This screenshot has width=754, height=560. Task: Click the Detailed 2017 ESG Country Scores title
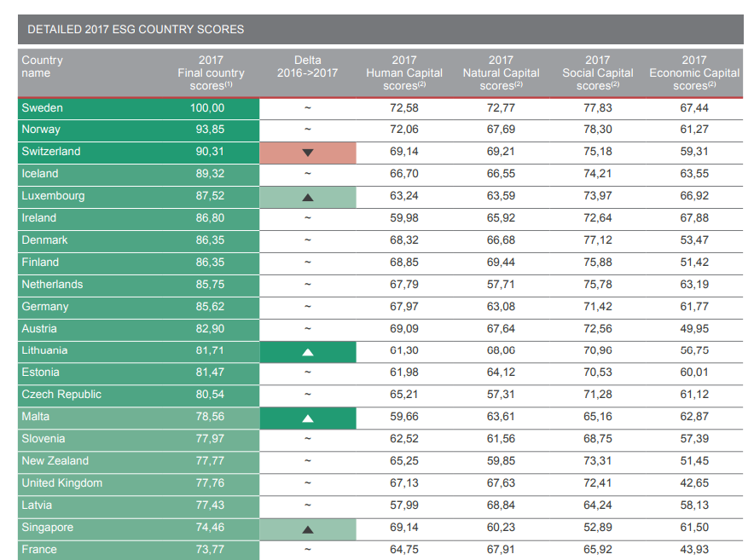(136, 29)
